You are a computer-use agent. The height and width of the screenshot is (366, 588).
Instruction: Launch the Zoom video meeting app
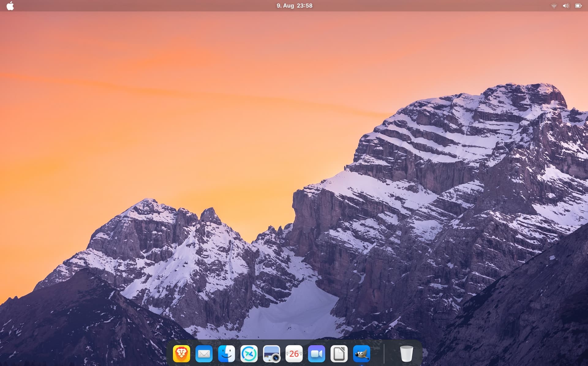coord(317,354)
